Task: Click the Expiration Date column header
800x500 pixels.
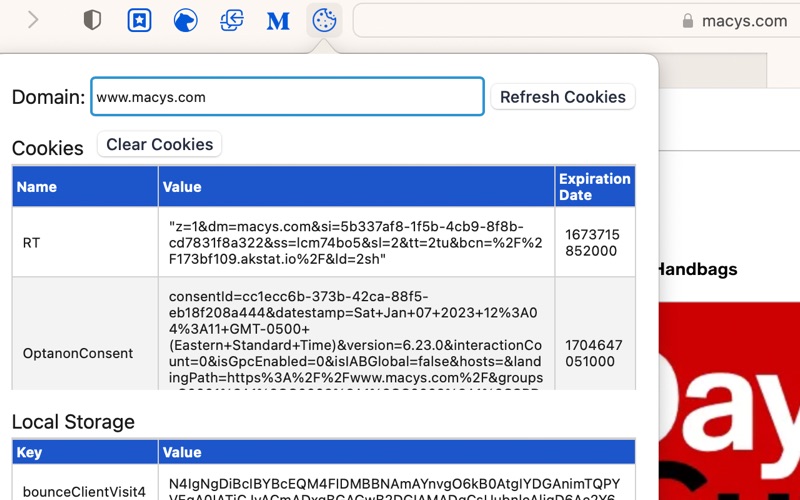Action: [594, 187]
